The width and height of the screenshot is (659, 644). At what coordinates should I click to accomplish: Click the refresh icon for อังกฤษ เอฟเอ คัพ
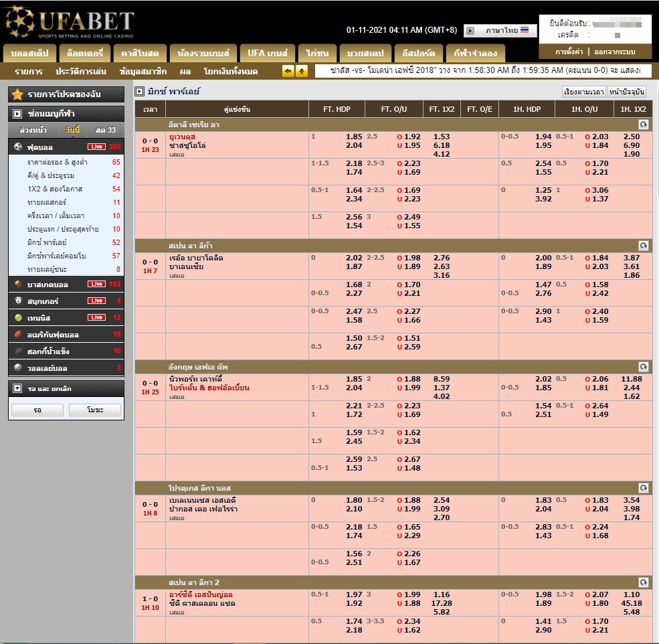pyautogui.click(x=644, y=367)
